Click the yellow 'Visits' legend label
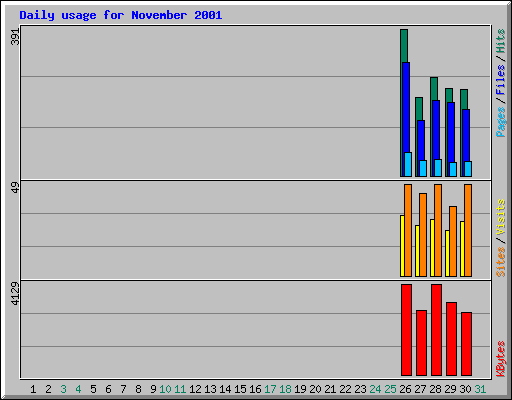 tap(500, 217)
